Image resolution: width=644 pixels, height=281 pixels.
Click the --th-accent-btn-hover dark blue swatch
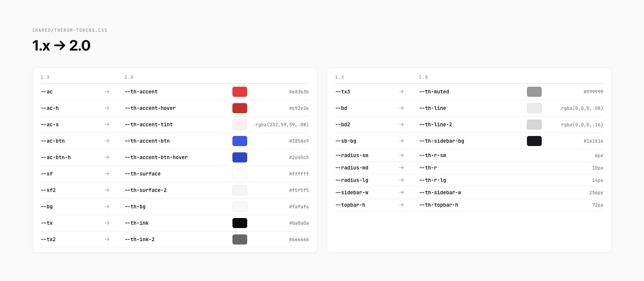click(x=240, y=157)
